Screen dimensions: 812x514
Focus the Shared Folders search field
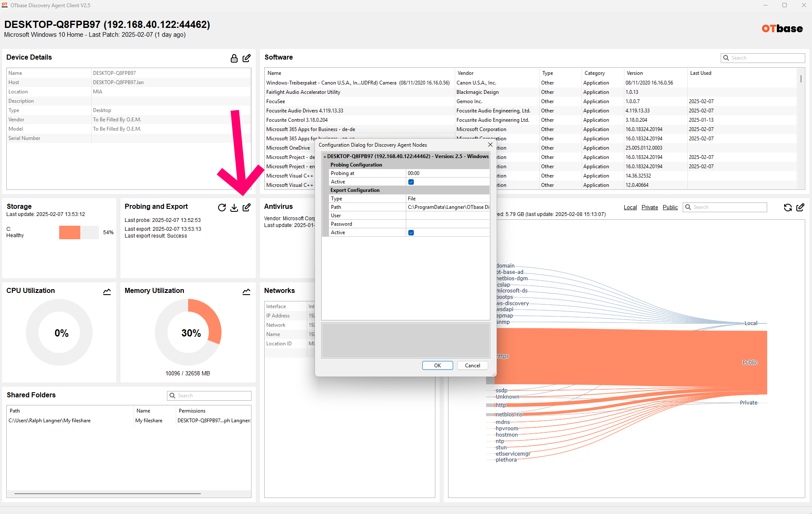point(209,396)
